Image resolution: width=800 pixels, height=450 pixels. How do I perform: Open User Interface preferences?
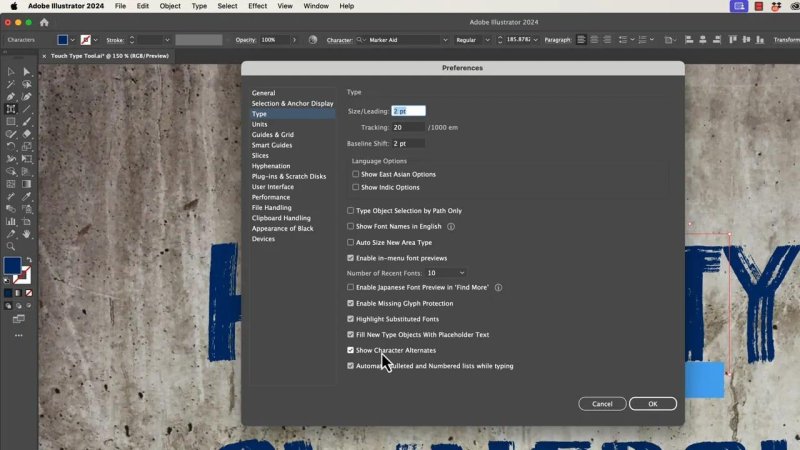click(x=272, y=187)
